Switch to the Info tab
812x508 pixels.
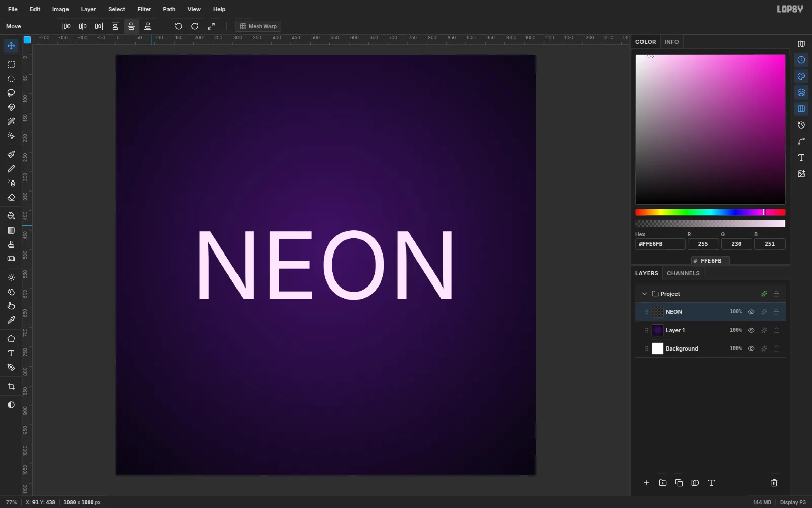point(671,42)
